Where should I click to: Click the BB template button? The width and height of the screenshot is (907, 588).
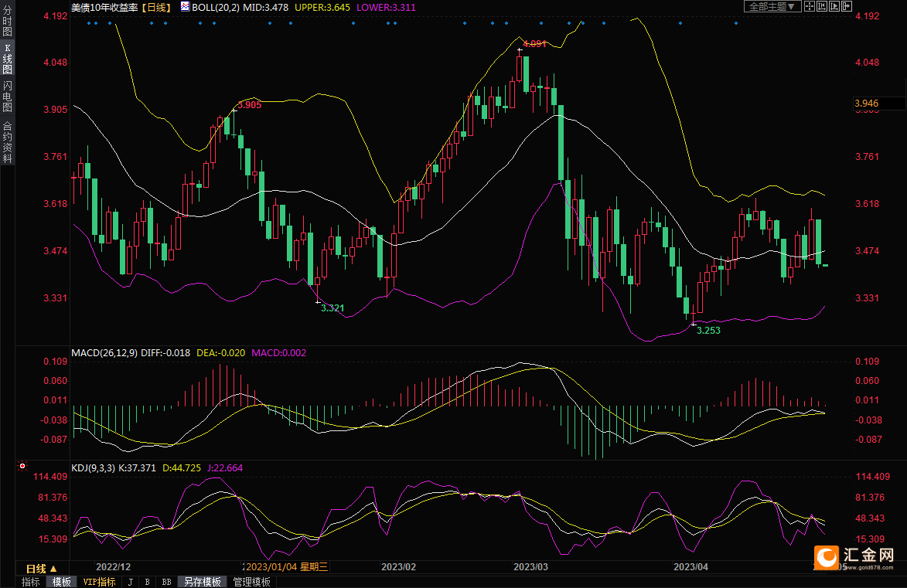point(166,583)
